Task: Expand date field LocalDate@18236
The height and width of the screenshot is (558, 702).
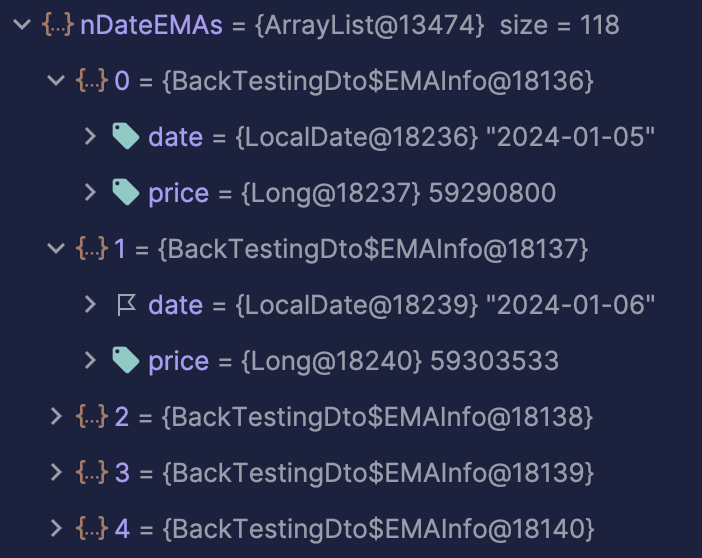Action: click(x=90, y=137)
